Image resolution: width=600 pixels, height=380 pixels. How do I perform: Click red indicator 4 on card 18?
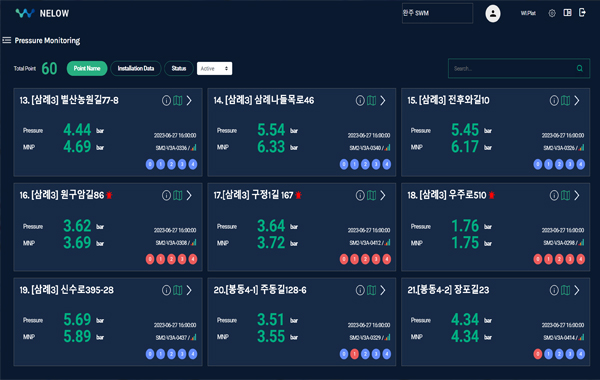click(x=581, y=259)
